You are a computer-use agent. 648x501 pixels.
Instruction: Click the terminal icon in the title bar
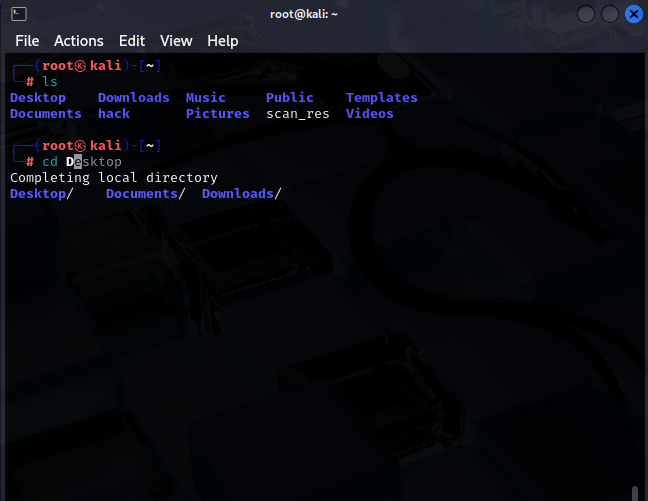coord(19,14)
